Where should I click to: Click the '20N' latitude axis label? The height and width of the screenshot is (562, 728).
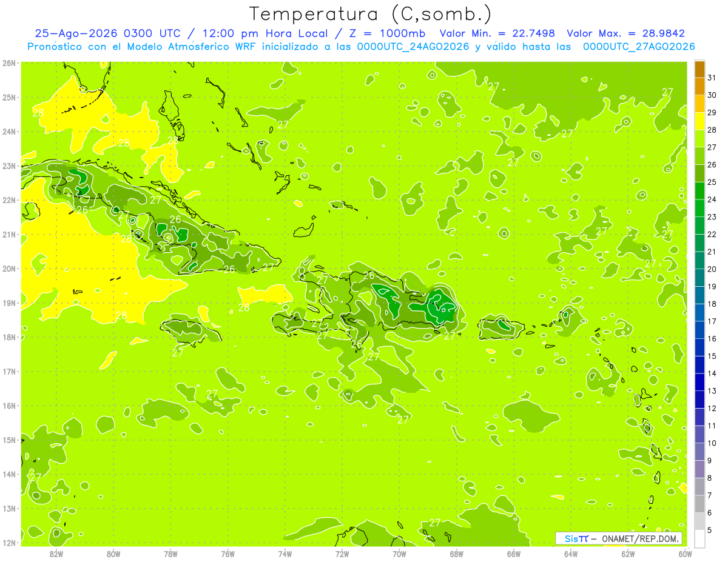(x=9, y=269)
